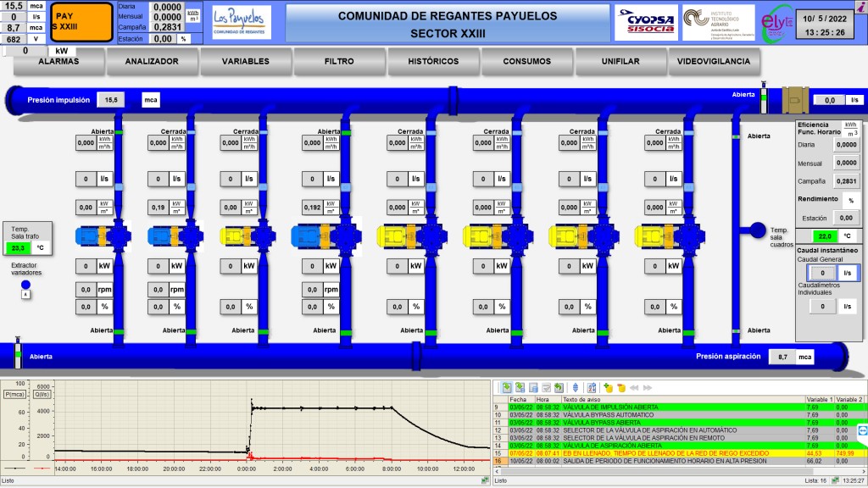Click the Extractor variadores indicator
The image size is (868, 488).
[x=25, y=286]
